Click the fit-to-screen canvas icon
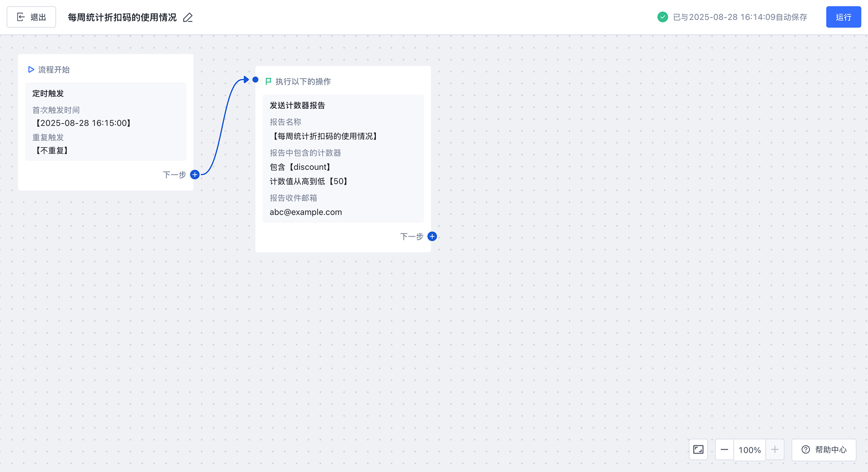This screenshot has height=472, width=868. pyautogui.click(x=698, y=450)
